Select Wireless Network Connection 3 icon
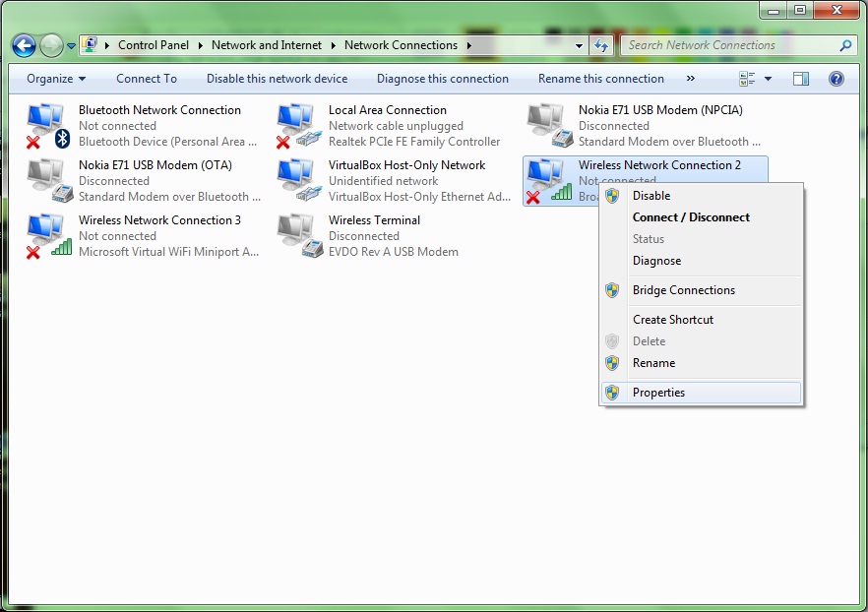 [x=48, y=236]
